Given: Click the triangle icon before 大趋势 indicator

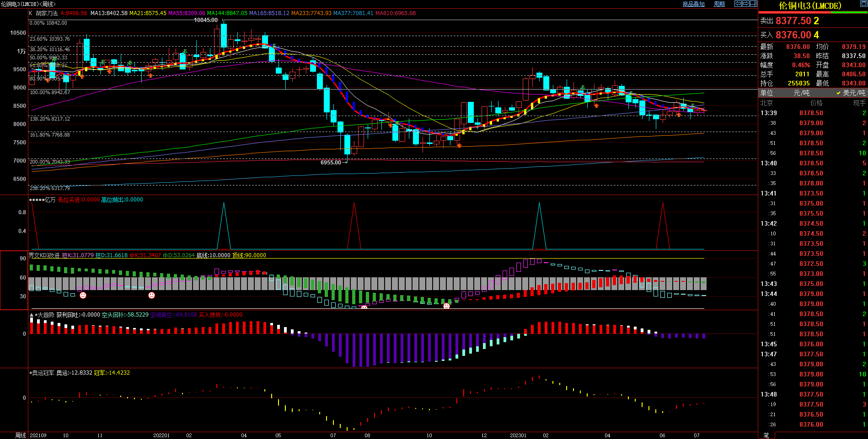Looking at the screenshot, I should coord(32,315).
